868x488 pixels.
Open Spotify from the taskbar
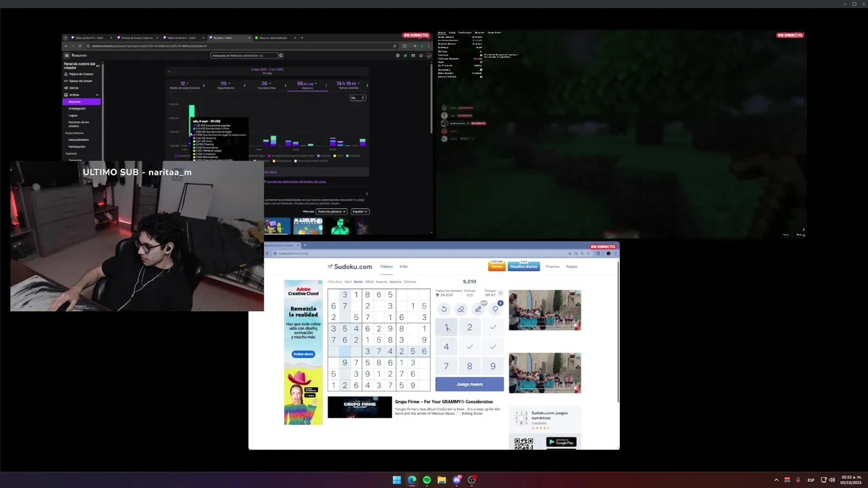(427, 480)
